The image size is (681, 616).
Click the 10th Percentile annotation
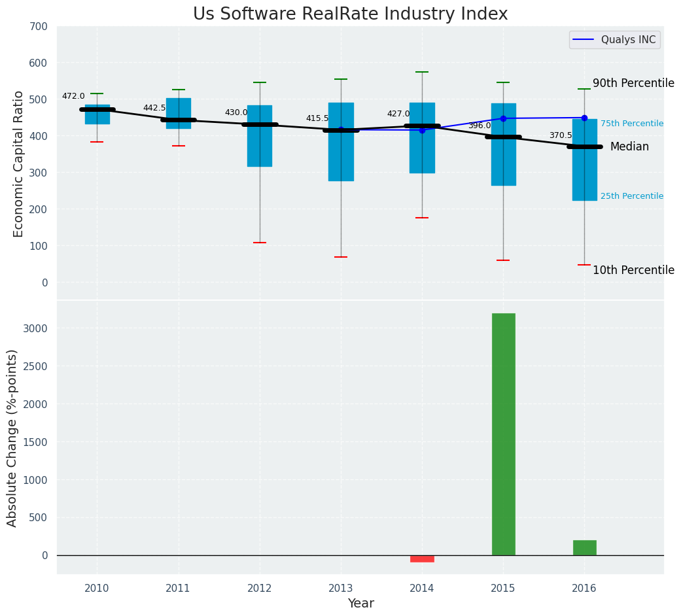(634, 270)
